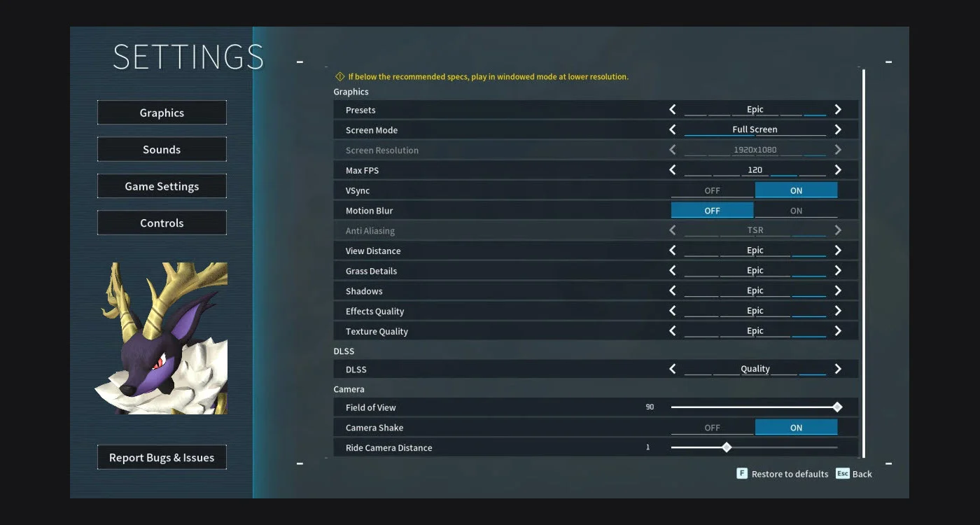Click the settings list vertical scrollbar
980x525 pixels.
click(x=863, y=262)
